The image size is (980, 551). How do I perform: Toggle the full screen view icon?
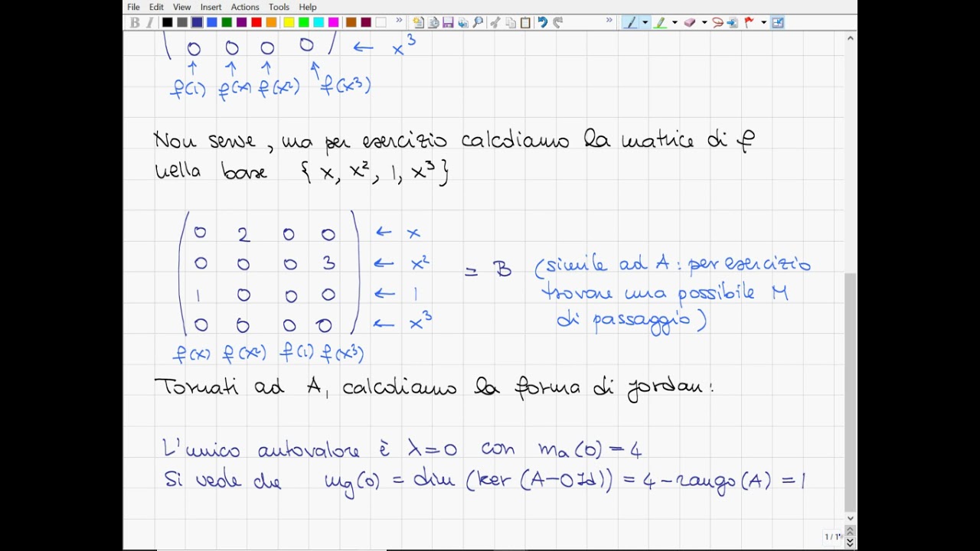click(778, 22)
